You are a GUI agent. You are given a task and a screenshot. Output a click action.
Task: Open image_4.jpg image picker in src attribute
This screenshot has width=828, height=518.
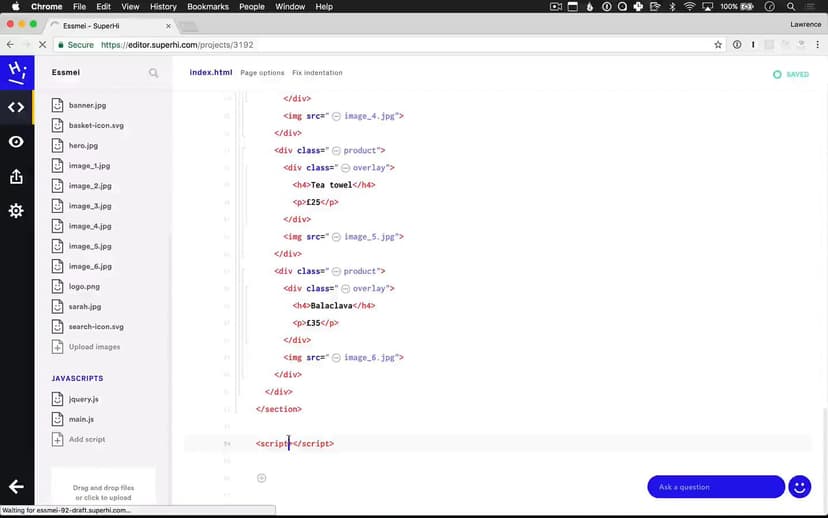coord(337,116)
